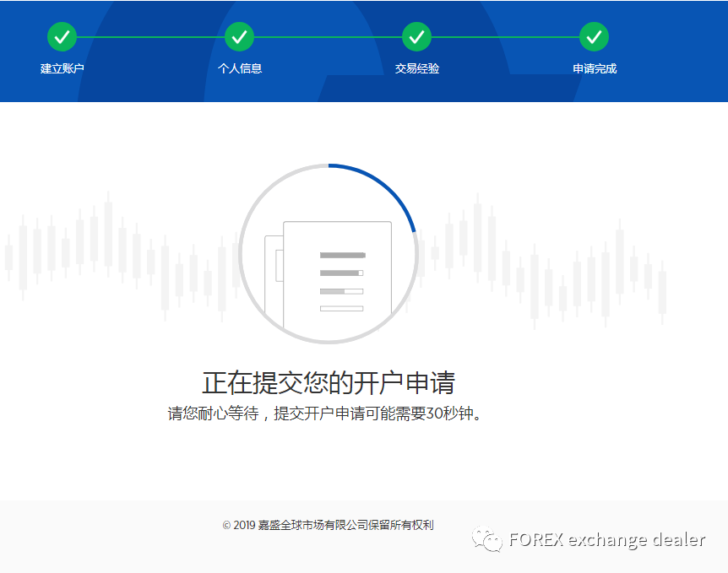Click the 正在提交您的开户申请 heading
The image size is (728, 573).
(329, 383)
